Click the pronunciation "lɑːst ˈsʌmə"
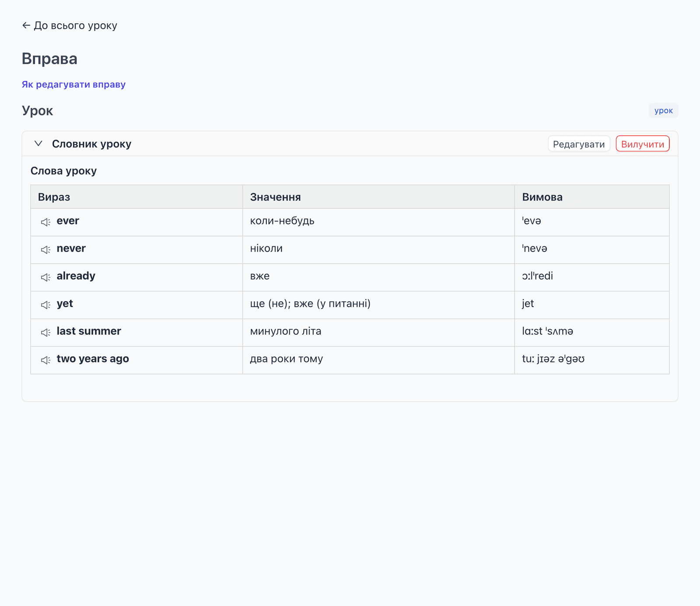 547,331
